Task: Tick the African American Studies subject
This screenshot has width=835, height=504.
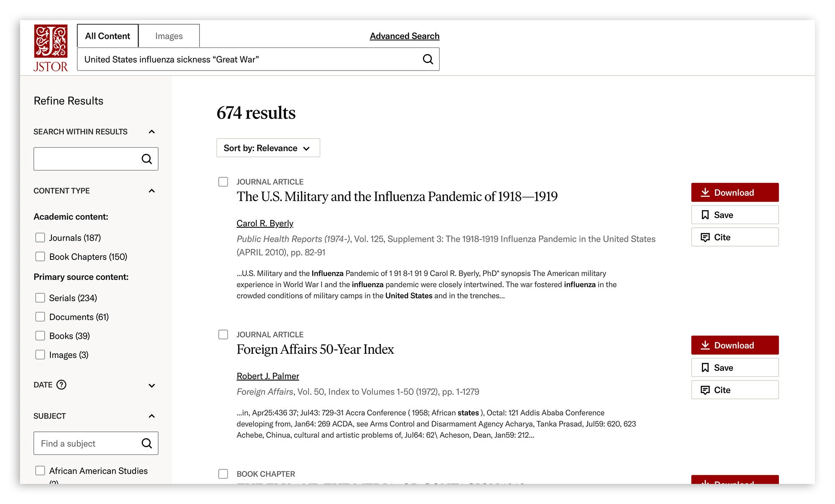Action: point(40,471)
